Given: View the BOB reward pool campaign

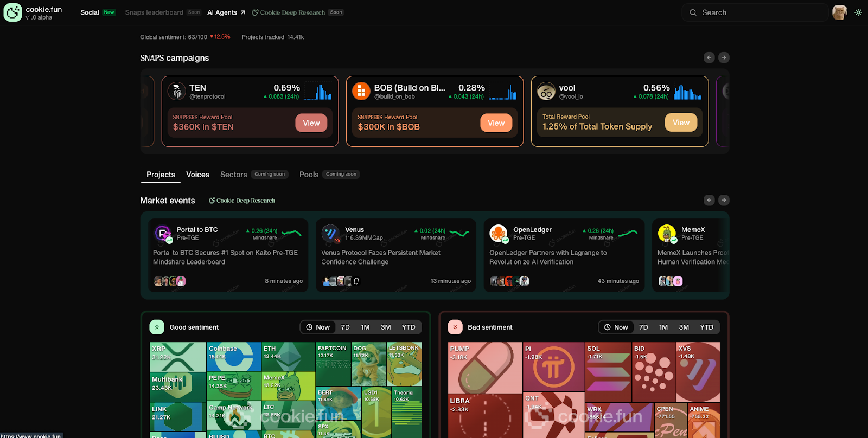Looking at the screenshot, I should coord(496,123).
